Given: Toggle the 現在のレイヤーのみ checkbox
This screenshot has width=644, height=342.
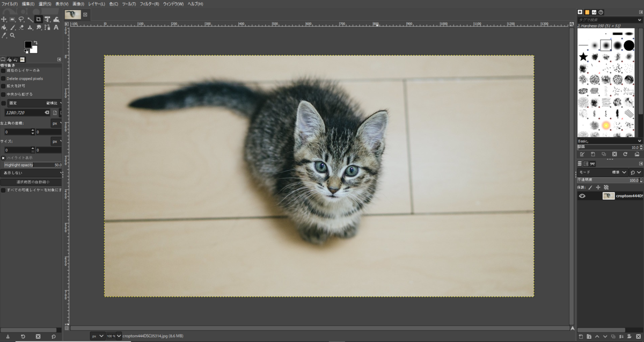Looking at the screenshot, I should pyautogui.click(x=3, y=70).
